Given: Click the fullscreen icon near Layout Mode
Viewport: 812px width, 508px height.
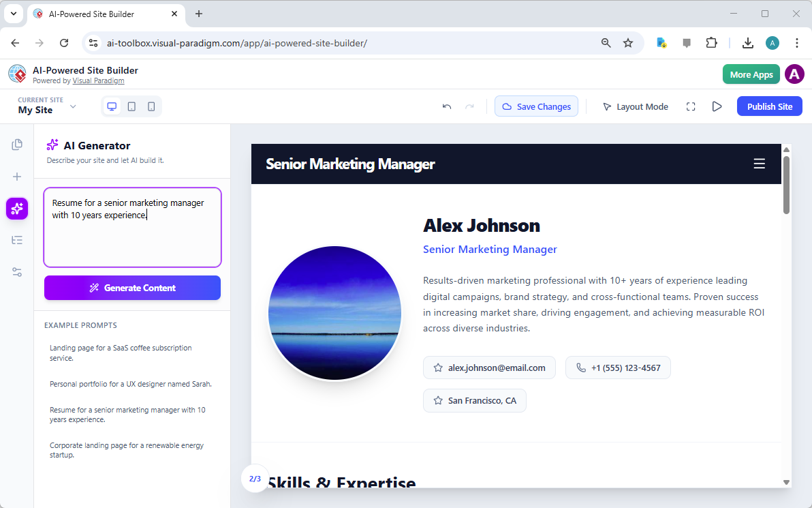Looking at the screenshot, I should (691, 106).
